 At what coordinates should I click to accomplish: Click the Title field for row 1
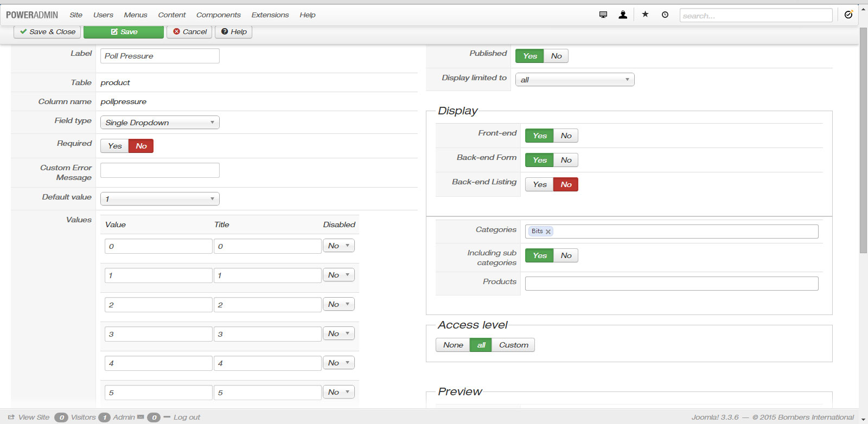pyautogui.click(x=267, y=275)
